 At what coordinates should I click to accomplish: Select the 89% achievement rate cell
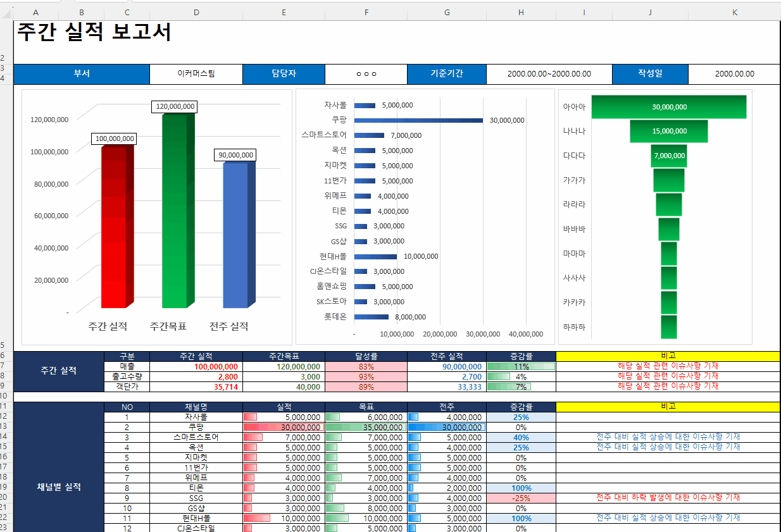pos(366,387)
